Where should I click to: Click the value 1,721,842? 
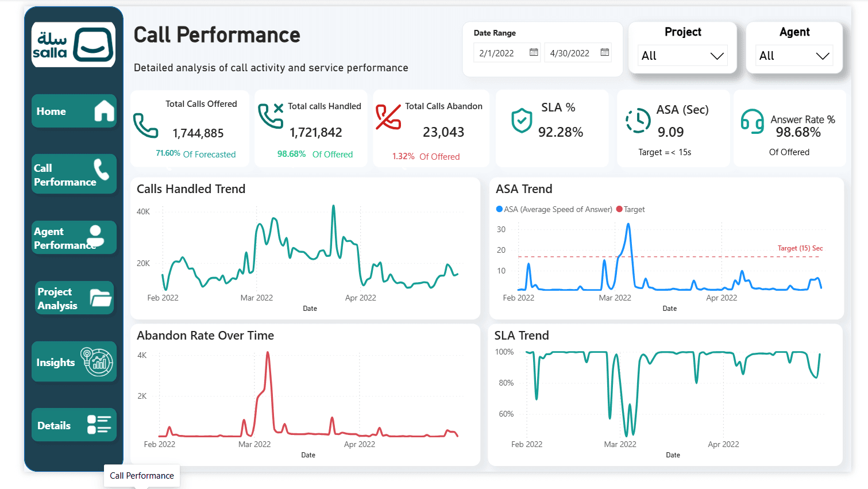[316, 133]
